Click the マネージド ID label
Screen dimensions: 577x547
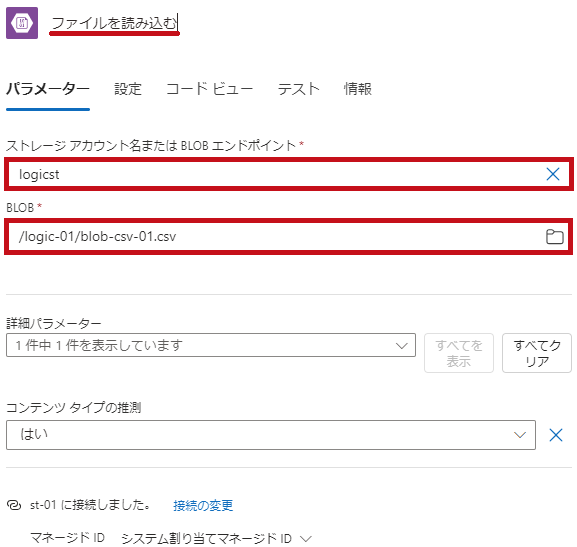[x=67, y=538]
